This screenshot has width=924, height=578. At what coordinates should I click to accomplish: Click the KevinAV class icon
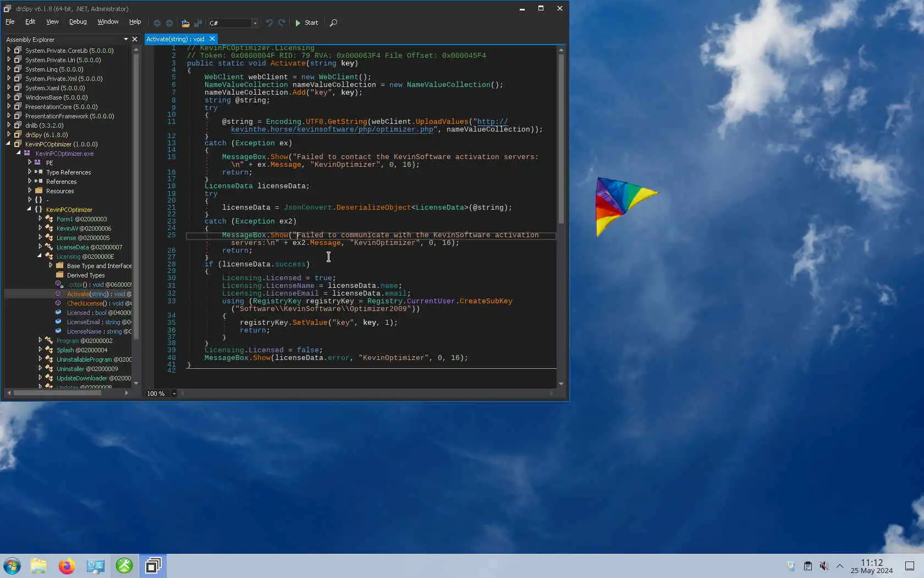point(49,228)
